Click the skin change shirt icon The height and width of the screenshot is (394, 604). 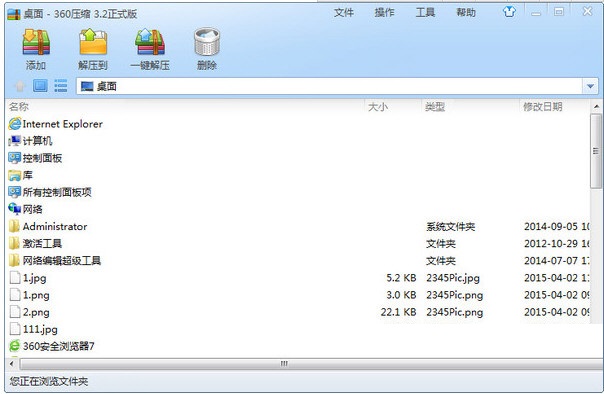509,12
